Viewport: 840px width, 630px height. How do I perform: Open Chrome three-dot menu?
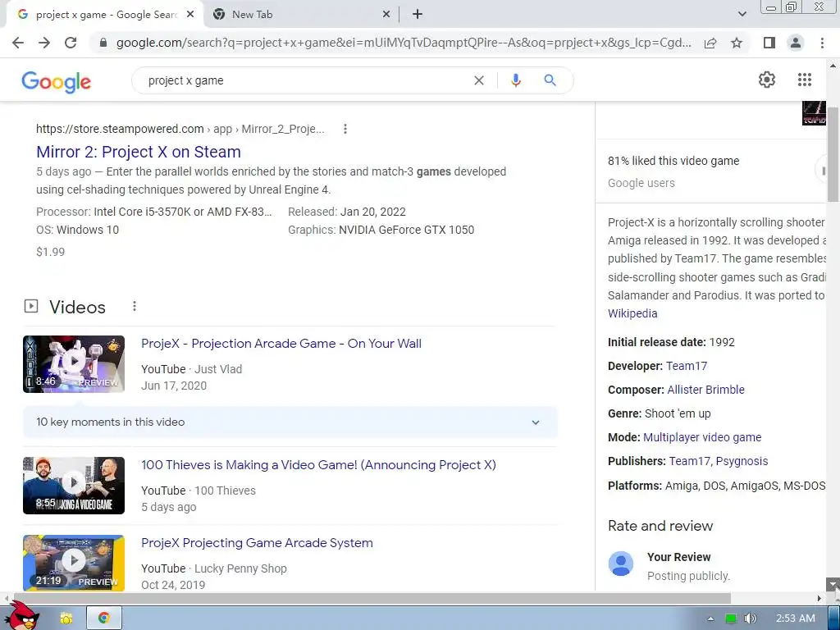(822, 43)
